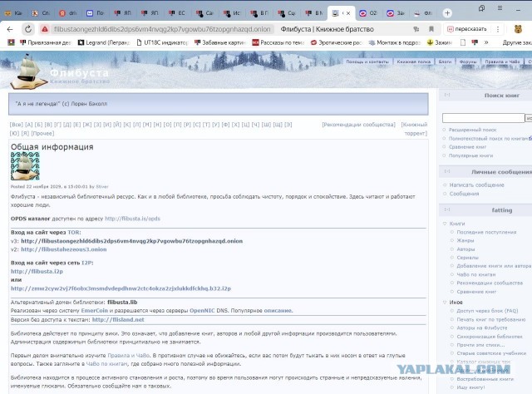Click the пересказать button
Image resolution: width=532 pixels, height=394 pixels.
click(467, 29)
